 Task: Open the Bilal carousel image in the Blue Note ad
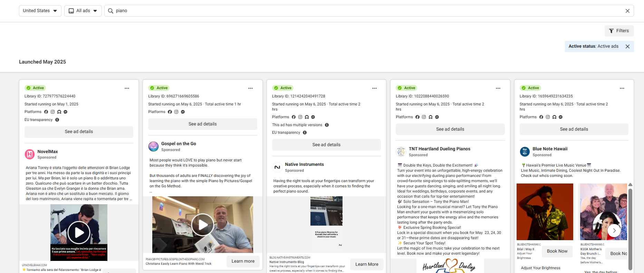coord(545,212)
